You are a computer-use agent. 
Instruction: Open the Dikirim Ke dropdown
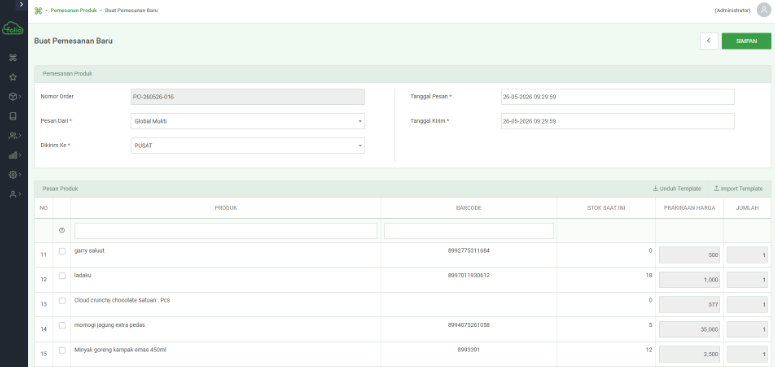click(x=248, y=146)
